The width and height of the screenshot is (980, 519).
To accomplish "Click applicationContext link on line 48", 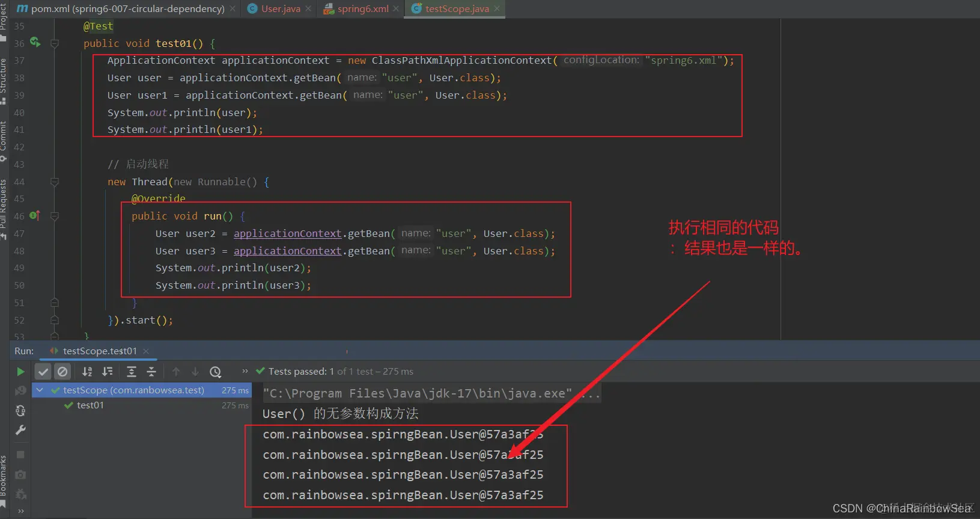I will tap(287, 251).
